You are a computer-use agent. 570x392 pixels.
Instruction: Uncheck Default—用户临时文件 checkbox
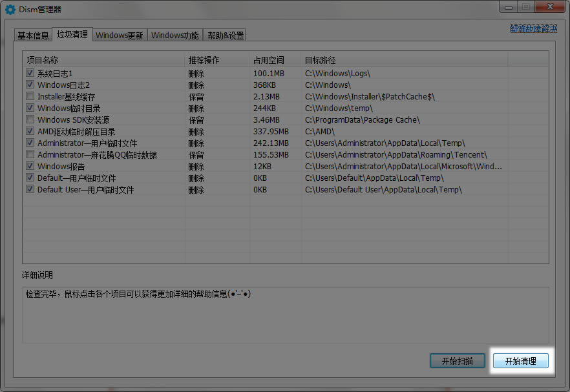[x=30, y=178]
